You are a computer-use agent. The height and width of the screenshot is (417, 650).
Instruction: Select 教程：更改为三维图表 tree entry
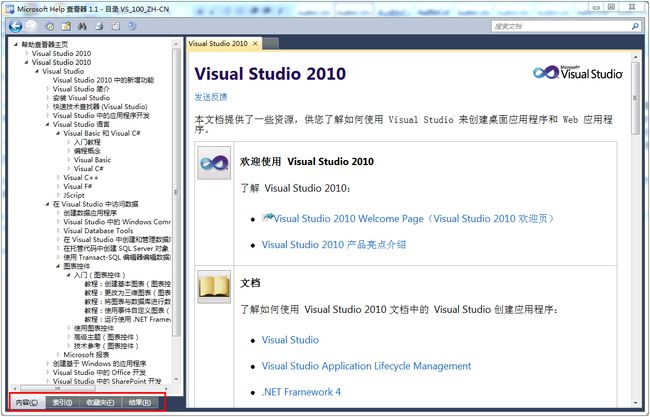coord(128,293)
